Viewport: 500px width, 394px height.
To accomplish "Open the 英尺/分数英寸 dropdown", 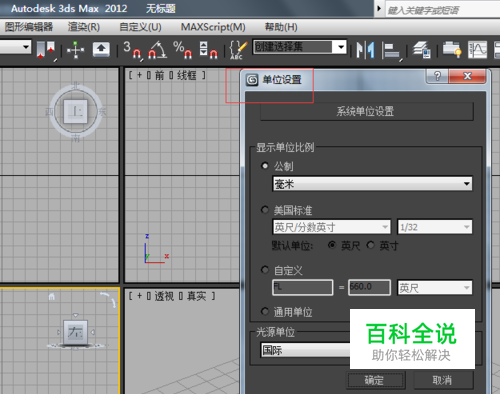I will pyautogui.click(x=332, y=227).
